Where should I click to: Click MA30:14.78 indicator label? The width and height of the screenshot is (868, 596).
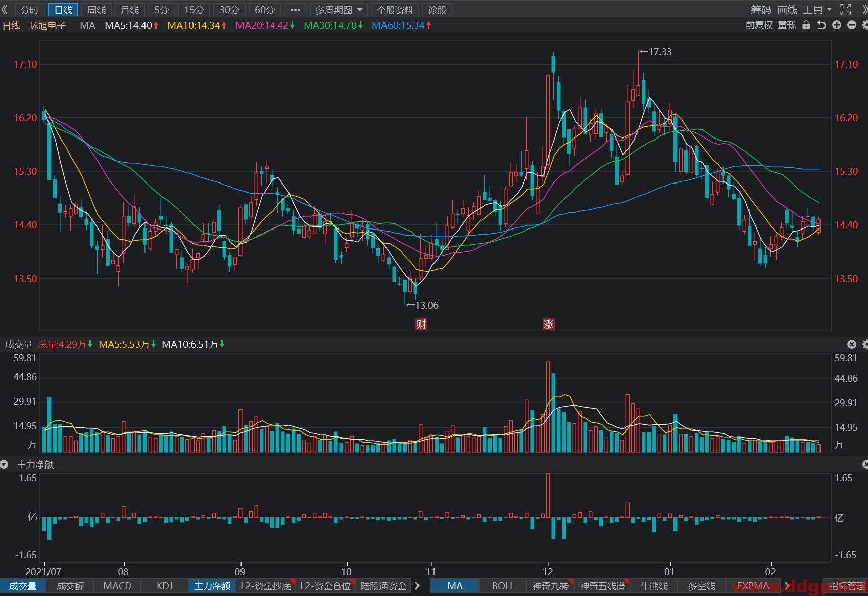click(333, 25)
